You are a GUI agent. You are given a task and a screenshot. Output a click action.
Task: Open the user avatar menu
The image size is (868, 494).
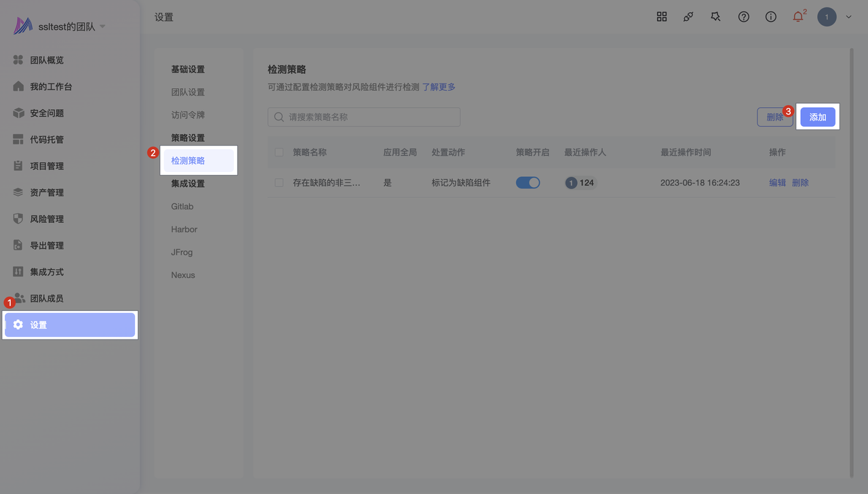point(827,17)
